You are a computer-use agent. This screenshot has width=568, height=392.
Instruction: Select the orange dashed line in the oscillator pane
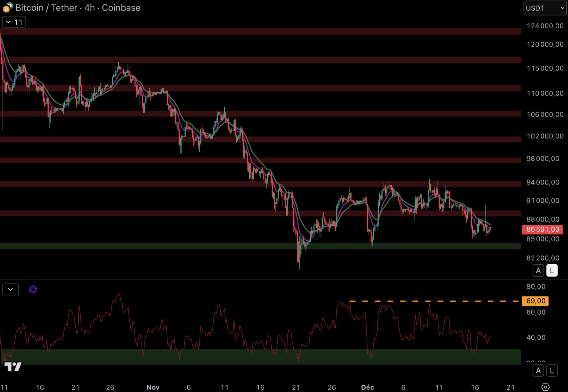pyautogui.click(x=436, y=301)
